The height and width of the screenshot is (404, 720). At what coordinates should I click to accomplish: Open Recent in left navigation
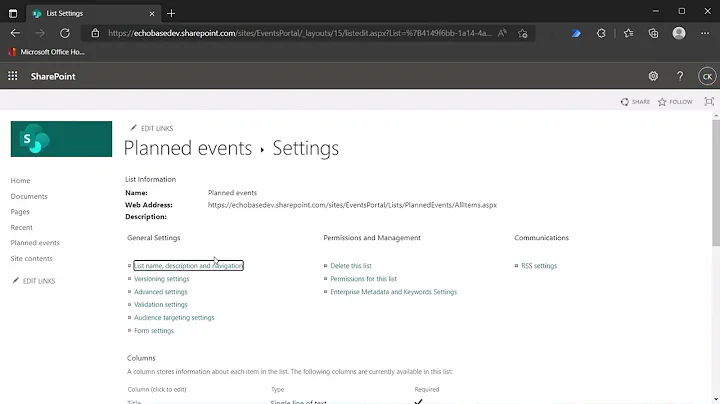click(x=22, y=227)
